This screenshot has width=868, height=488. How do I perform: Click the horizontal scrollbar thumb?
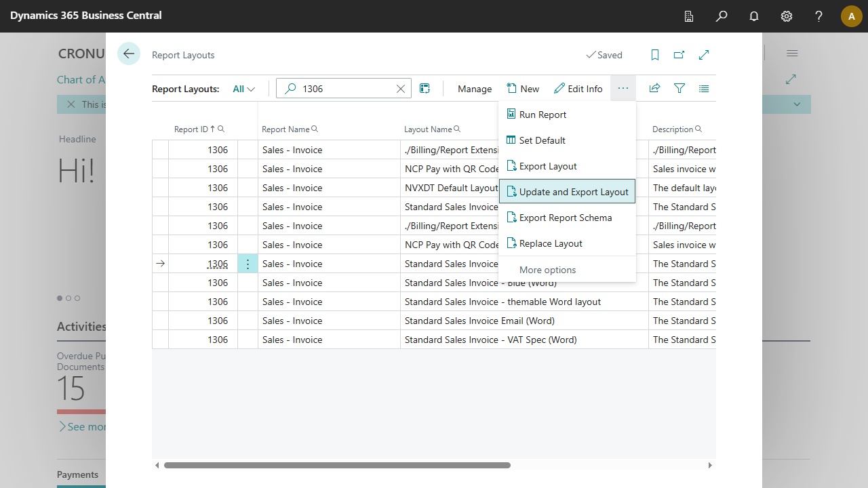tap(337, 466)
